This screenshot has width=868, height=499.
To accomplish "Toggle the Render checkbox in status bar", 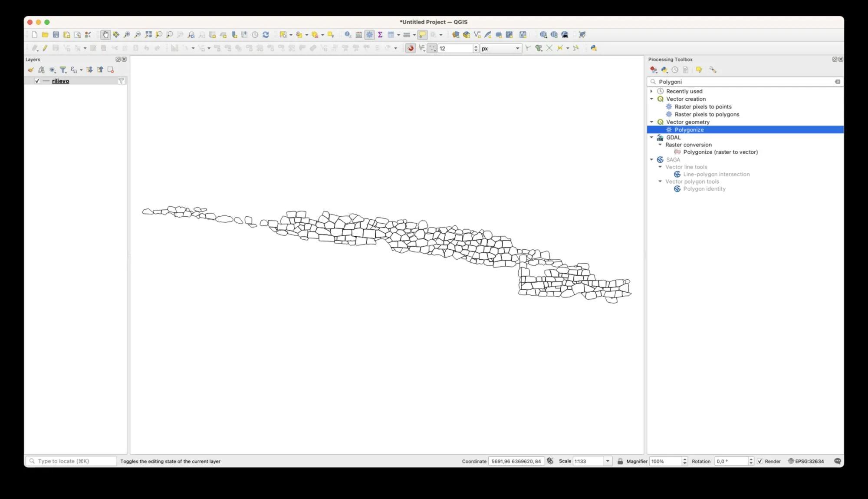I will tap(760, 461).
